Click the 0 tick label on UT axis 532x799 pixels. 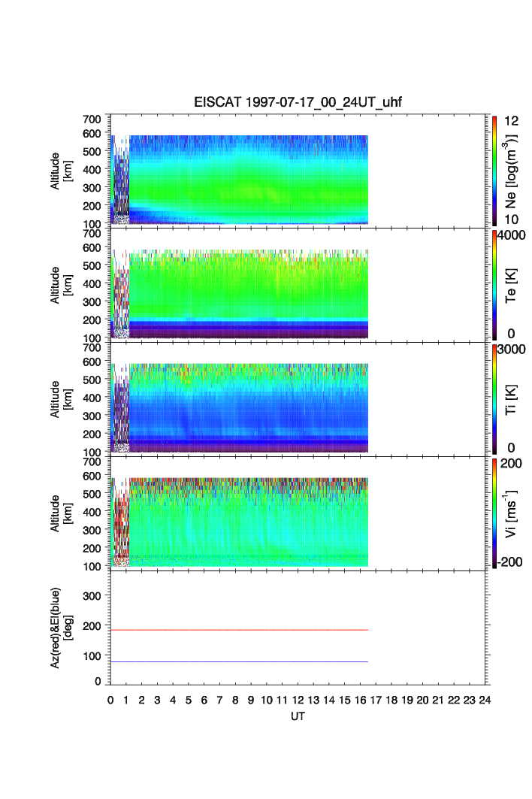tap(110, 700)
